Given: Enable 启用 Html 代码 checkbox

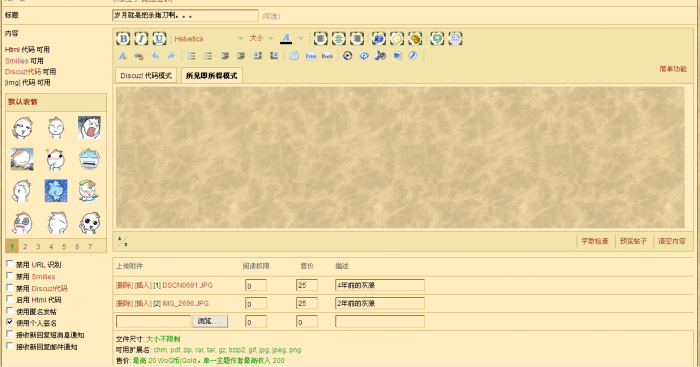Looking at the screenshot, I should click(10, 299).
